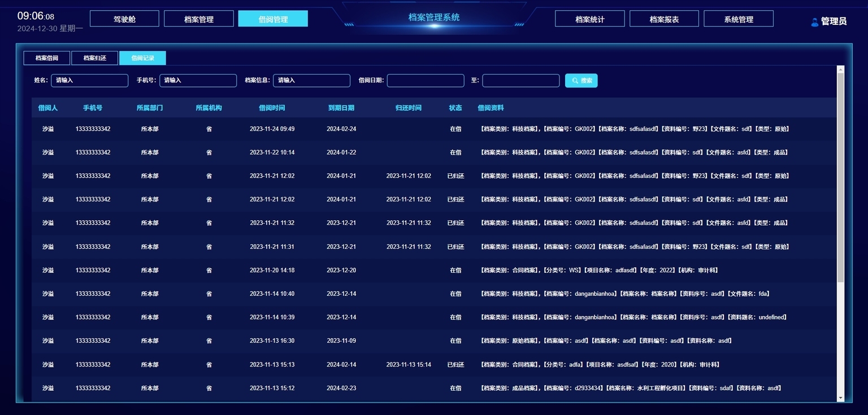868x415 pixels.
Task: Click the 借阅资料 column header
Action: [491, 108]
